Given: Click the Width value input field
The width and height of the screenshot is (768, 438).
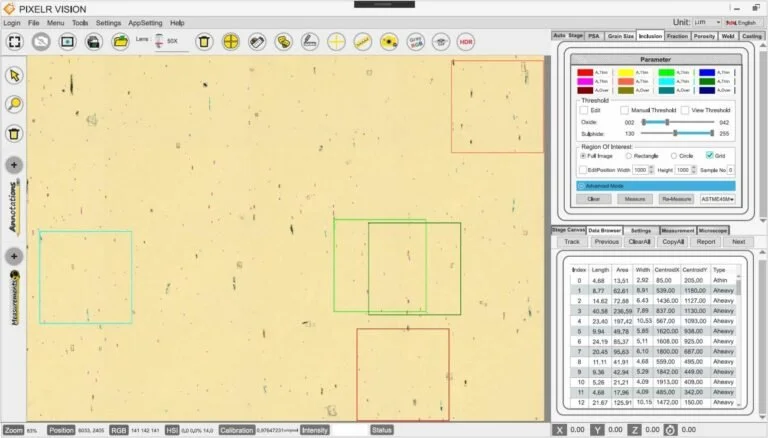Looking at the screenshot, I should tap(640, 170).
